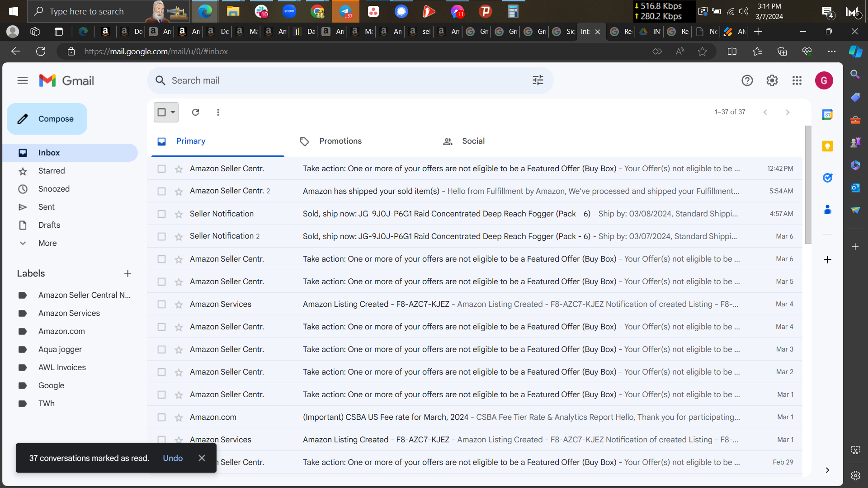Image resolution: width=868 pixels, height=488 pixels.
Task: Open Google Keep side panel icon
Action: (x=827, y=146)
